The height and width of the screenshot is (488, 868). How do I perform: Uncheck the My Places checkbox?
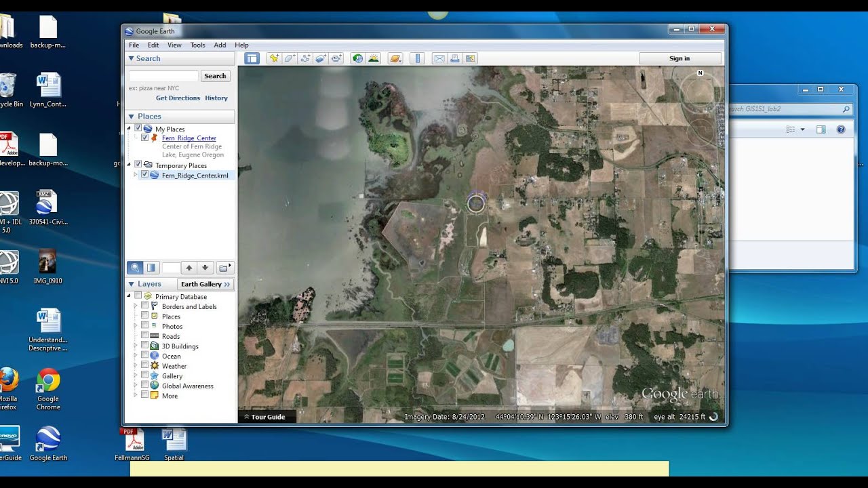pos(138,128)
